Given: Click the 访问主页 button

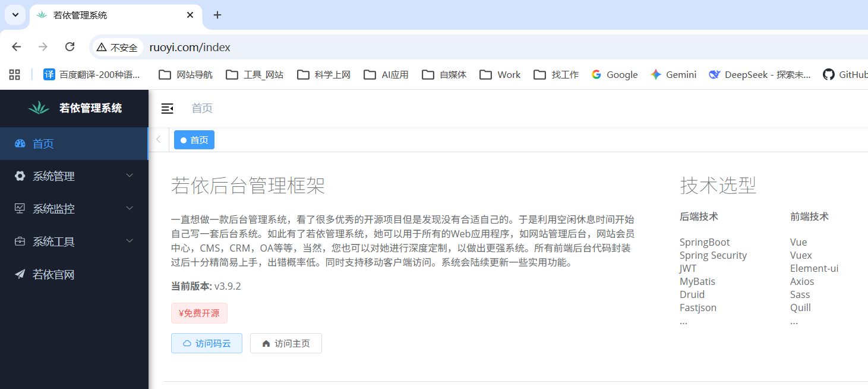Looking at the screenshot, I should (x=286, y=343).
